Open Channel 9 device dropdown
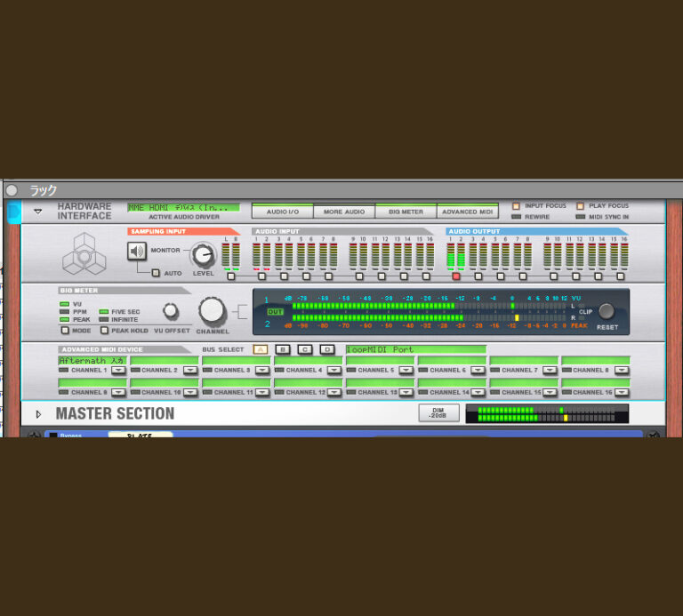Screen dimensions: 683x616 [x=118, y=392]
